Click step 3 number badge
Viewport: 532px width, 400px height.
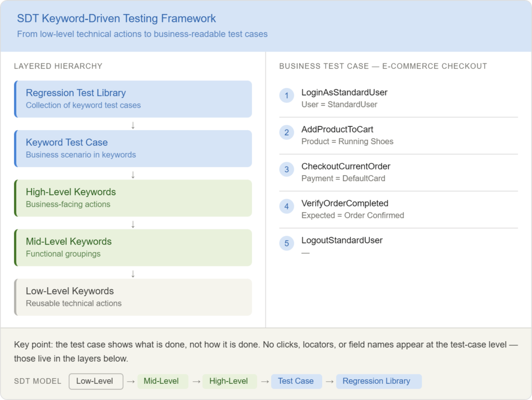pyautogui.click(x=286, y=170)
